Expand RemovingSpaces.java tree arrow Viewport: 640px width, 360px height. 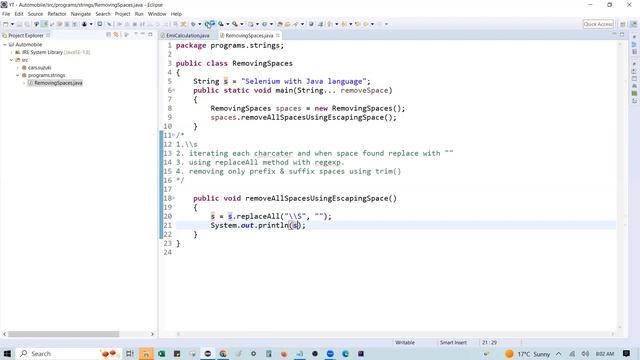coord(24,83)
